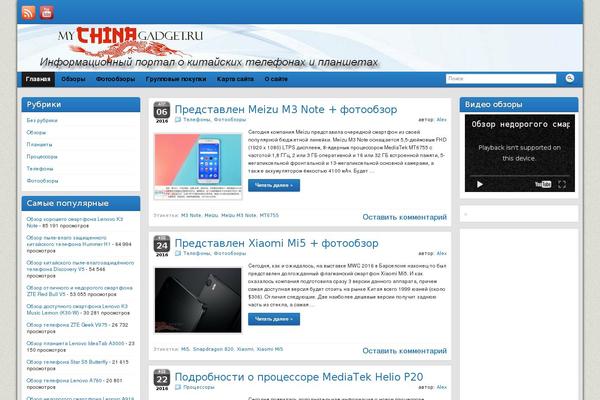This screenshot has height=400, width=600.
Task: Click the category icon under Meizu M3 Note title
Action: [178, 120]
